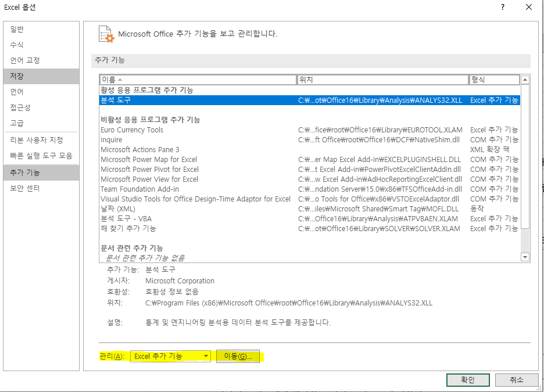Click the Microsoft Corporation publisher text

(180, 280)
